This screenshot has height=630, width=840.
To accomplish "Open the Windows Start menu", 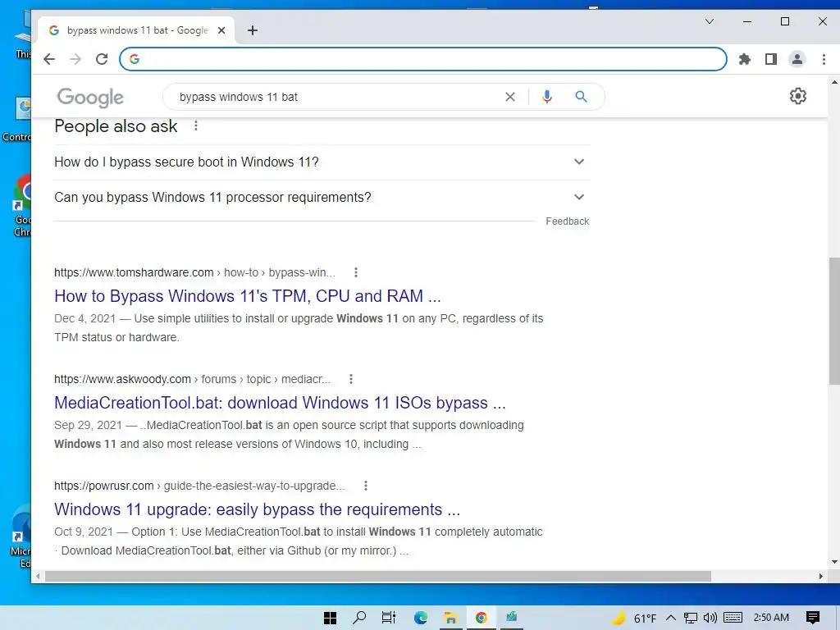I will [x=330, y=618].
